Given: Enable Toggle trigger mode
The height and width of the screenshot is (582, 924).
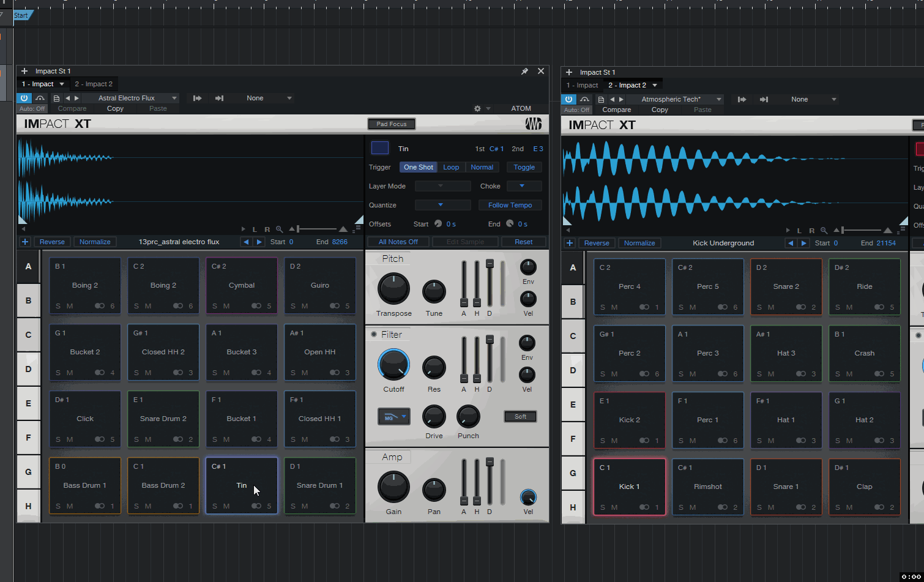Looking at the screenshot, I should [x=524, y=167].
